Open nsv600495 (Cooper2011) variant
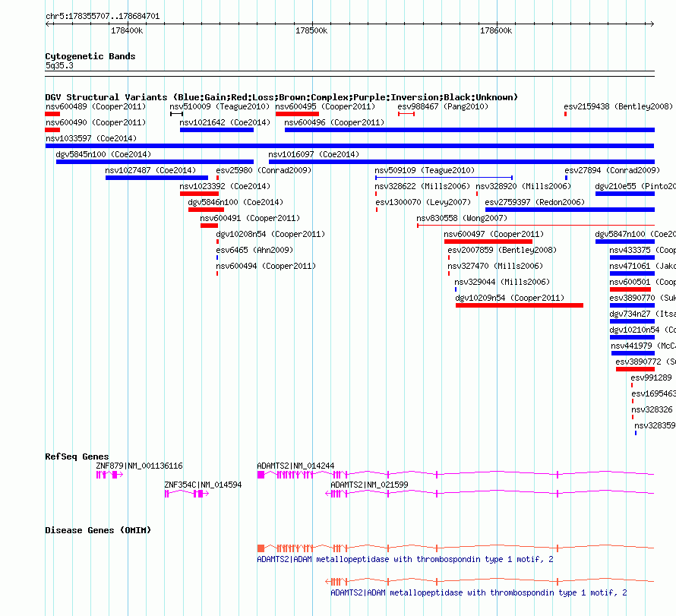Viewport: 676px width, 616px height. tap(325, 106)
